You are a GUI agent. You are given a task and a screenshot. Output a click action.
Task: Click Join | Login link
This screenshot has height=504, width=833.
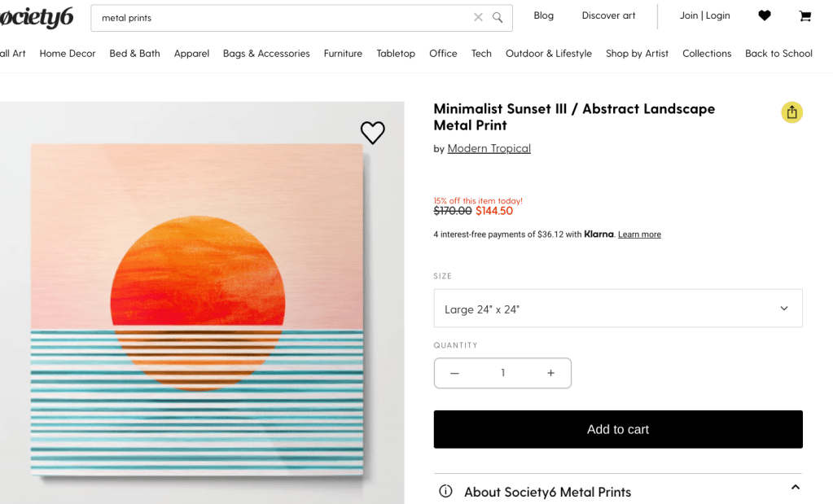coord(704,15)
